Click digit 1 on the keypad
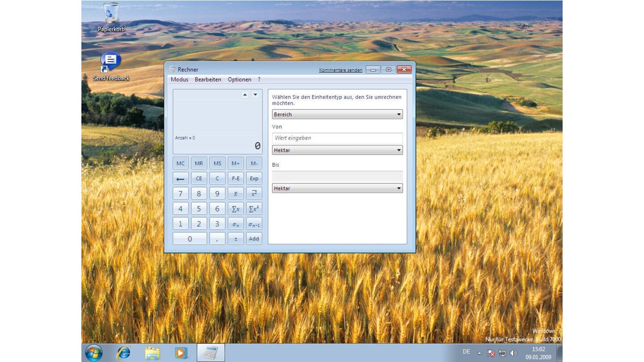644x362 pixels. coord(180,223)
